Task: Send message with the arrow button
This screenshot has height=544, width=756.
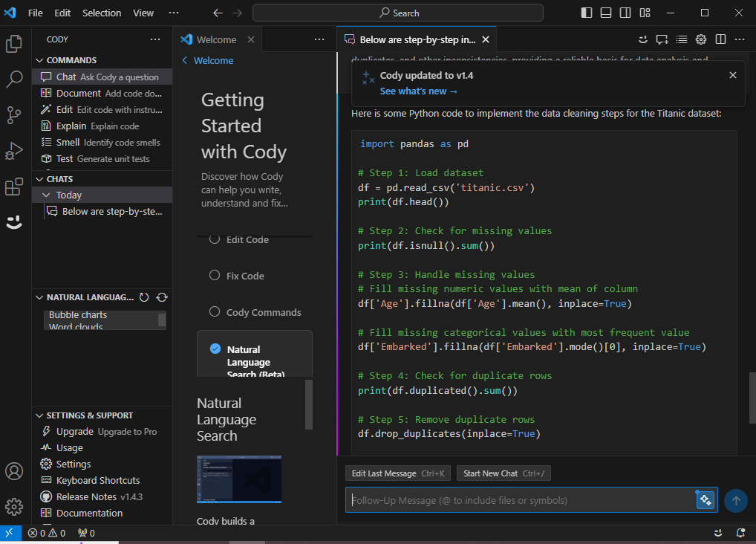Action: coord(735,500)
